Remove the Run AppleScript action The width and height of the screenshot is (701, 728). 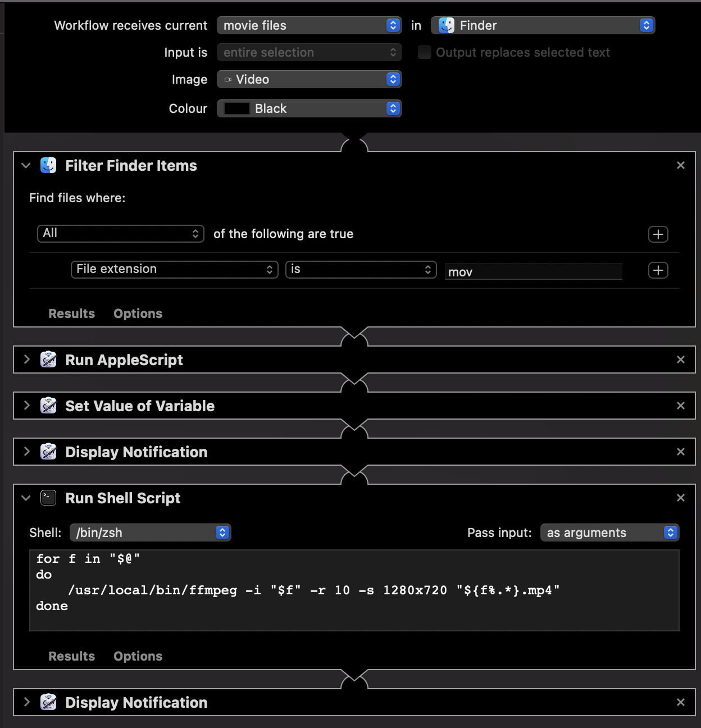click(x=681, y=360)
